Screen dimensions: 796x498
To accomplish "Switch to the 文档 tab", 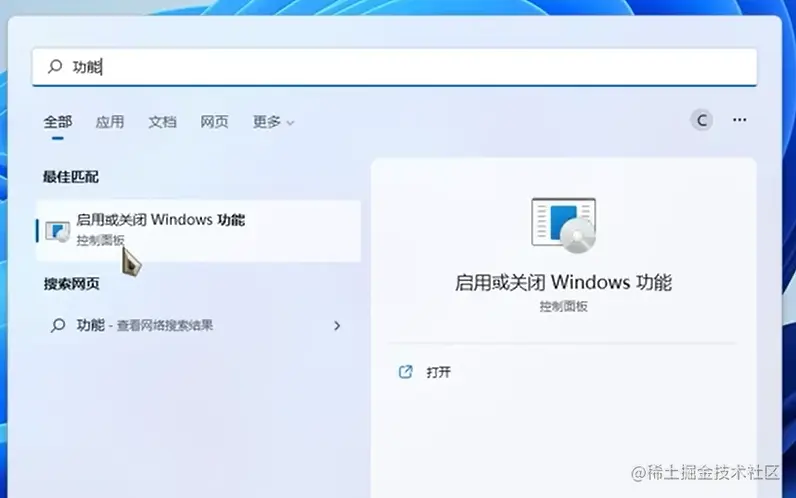I will [x=162, y=122].
